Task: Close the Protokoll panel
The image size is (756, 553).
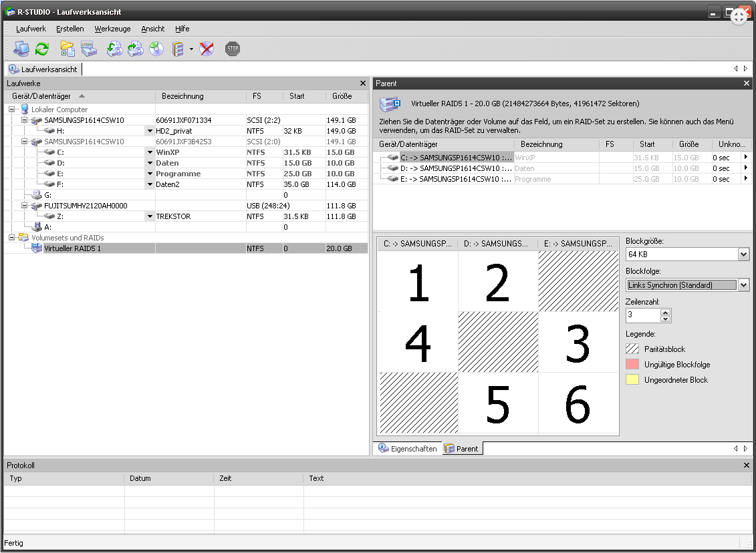Action: tap(747, 465)
